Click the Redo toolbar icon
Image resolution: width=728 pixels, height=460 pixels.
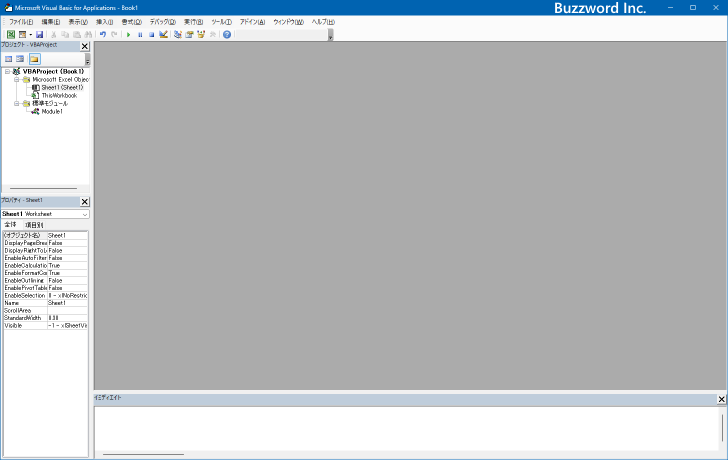click(114, 34)
